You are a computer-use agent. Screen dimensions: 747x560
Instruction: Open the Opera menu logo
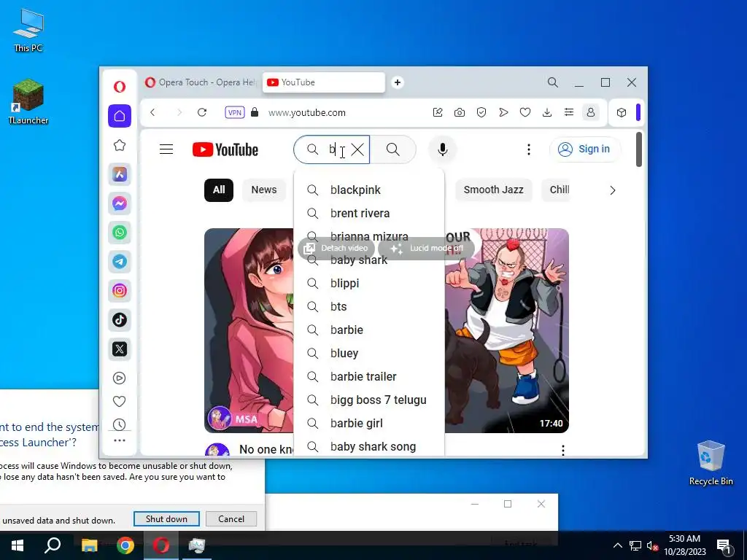(x=120, y=86)
